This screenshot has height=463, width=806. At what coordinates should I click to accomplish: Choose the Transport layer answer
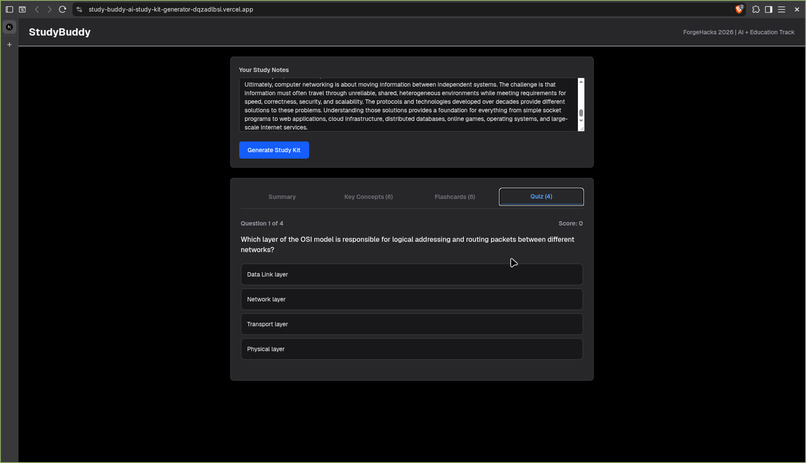[x=412, y=324]
